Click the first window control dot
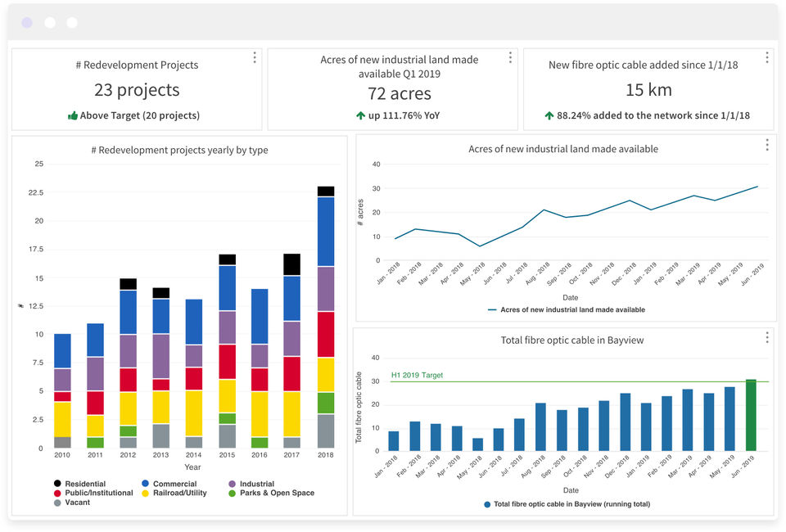Image resolution: width=786 pixels, height=532 pixels. tap(27, 23)
